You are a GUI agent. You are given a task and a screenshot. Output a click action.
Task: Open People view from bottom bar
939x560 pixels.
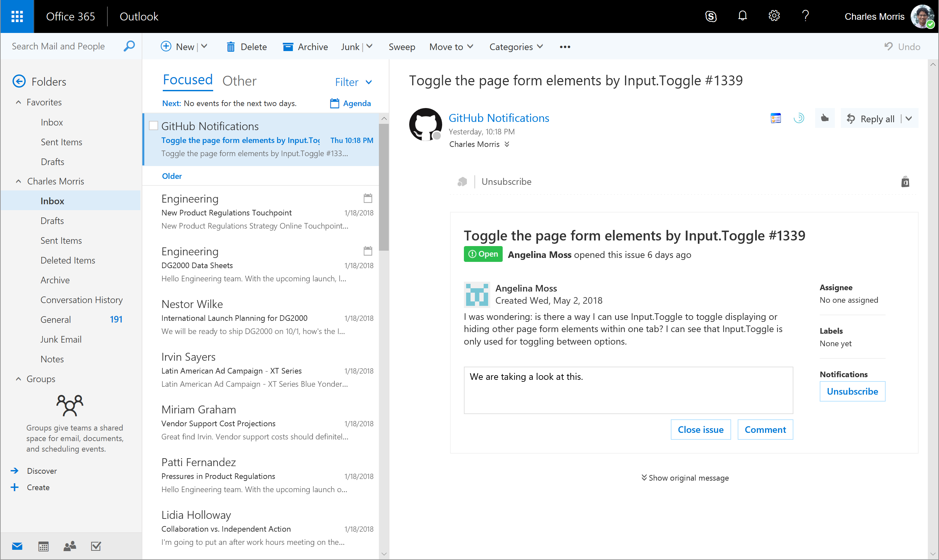click(x=70, y=546)
